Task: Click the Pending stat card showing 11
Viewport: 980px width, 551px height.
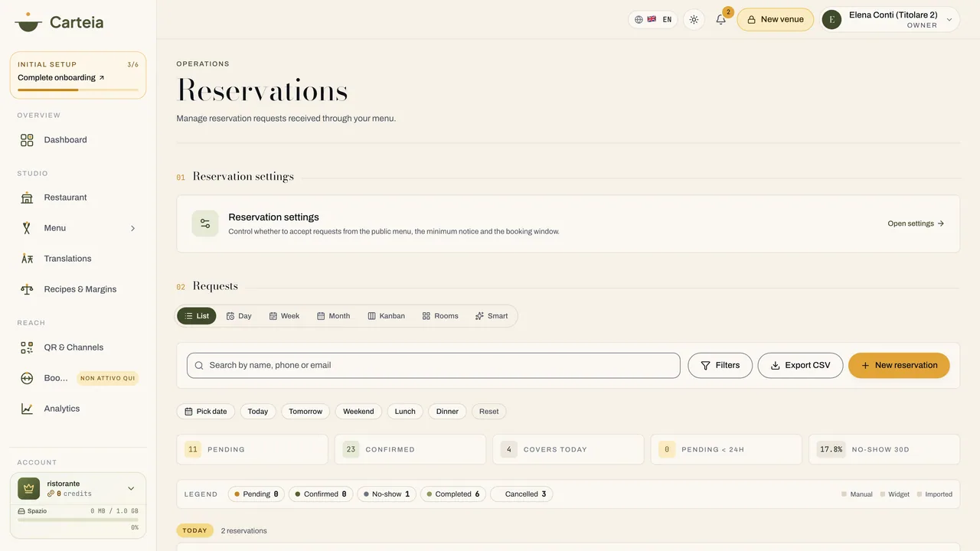Action: click(252, 449)
